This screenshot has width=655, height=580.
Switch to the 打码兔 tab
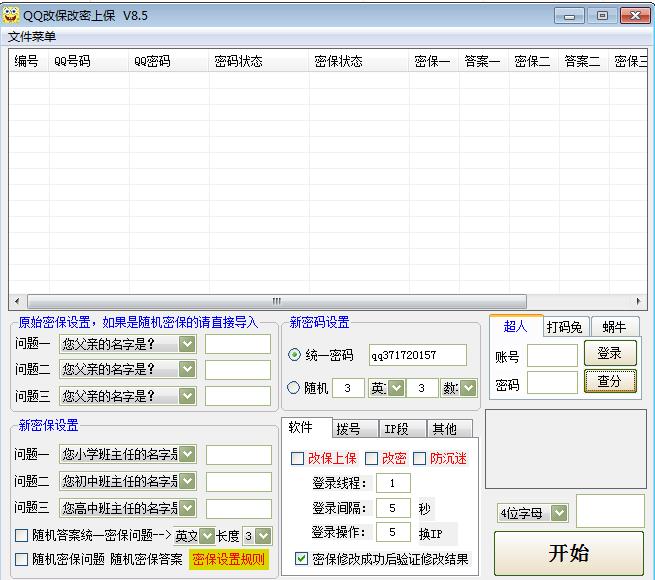564,327
